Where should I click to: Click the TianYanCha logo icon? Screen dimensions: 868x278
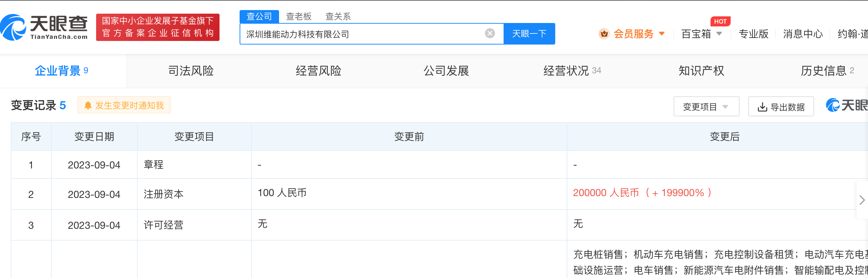coord(14,27)
